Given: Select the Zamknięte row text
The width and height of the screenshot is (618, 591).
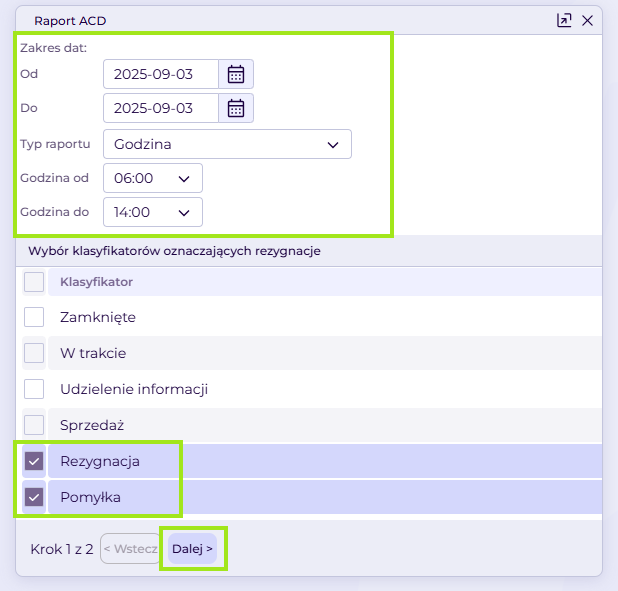Looking at the screenshot, I should [x=98, y=317].
